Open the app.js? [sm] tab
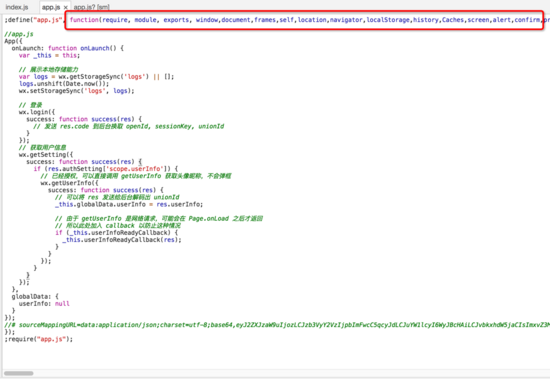550x379 pixels. pyautogui.click(x=92, y=7)
